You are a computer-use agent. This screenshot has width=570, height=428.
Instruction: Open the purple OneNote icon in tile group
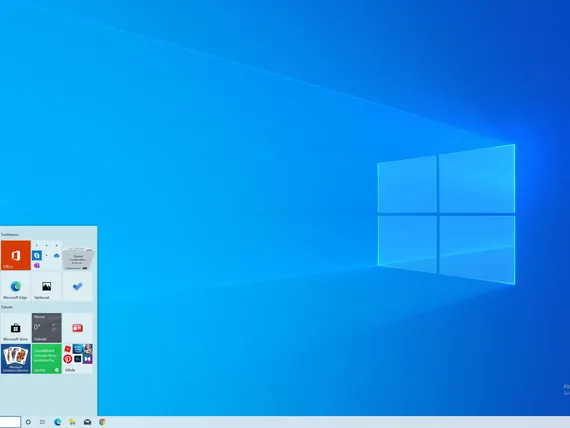37,266
